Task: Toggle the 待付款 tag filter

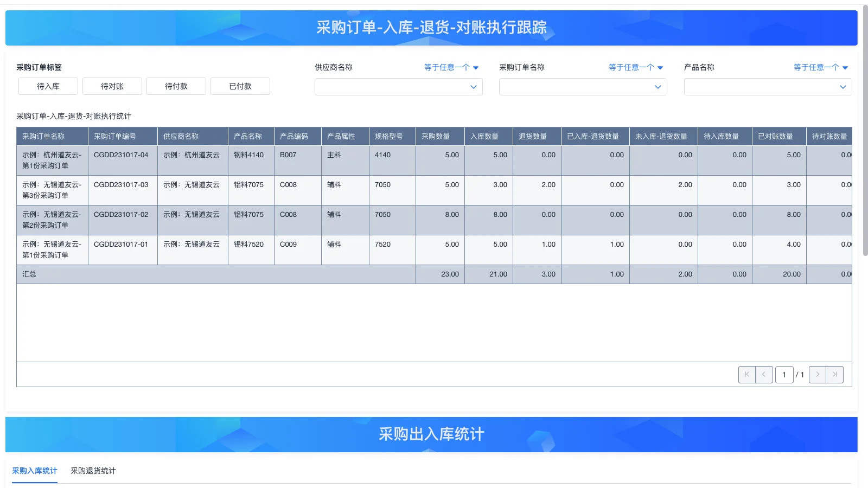Action: pos(176,86)
